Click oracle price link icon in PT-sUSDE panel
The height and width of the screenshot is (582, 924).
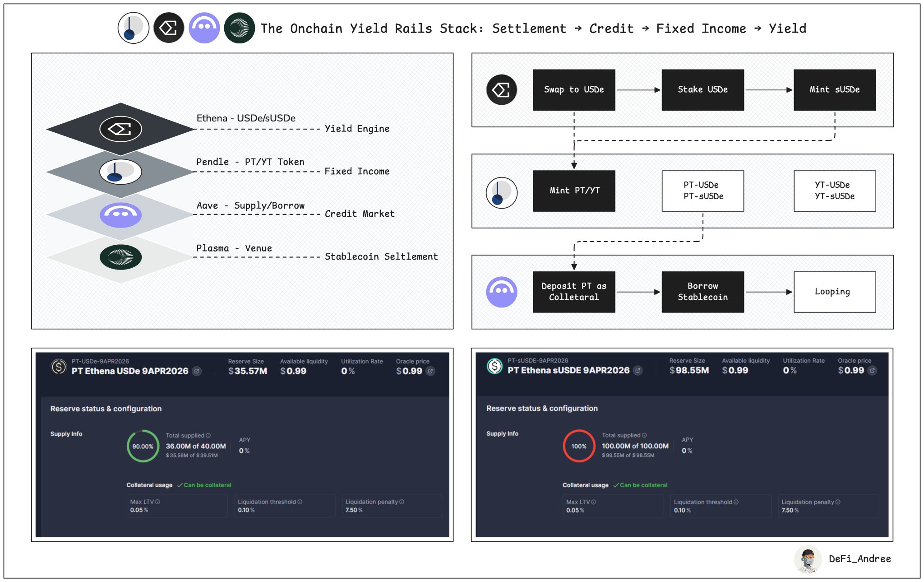(x=872, y=370)
